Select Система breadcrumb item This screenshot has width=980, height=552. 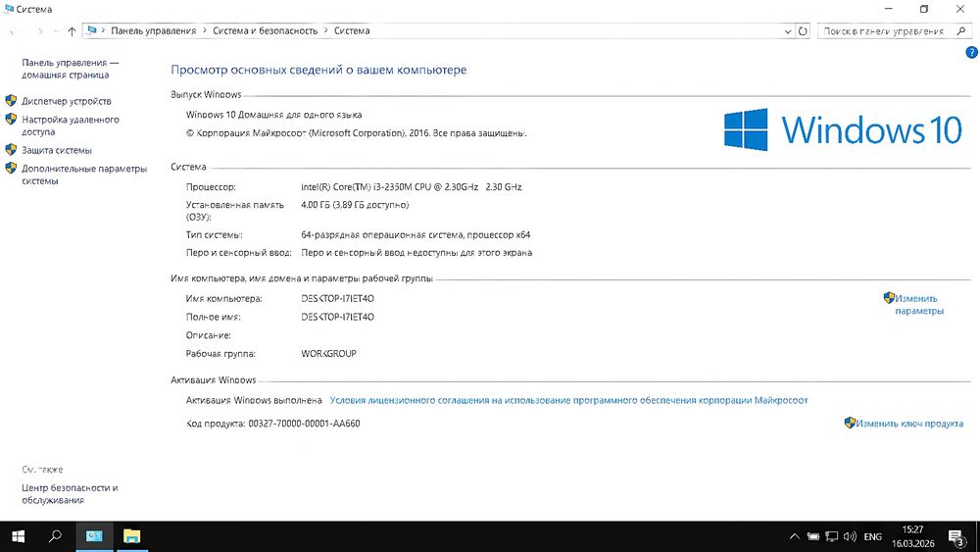tap(352, 30)
